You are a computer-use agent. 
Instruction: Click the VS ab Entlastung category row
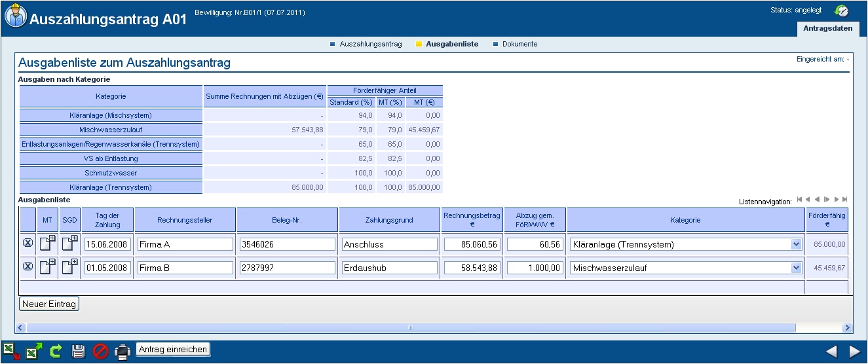pyautogui.click(x=111, y=158)
